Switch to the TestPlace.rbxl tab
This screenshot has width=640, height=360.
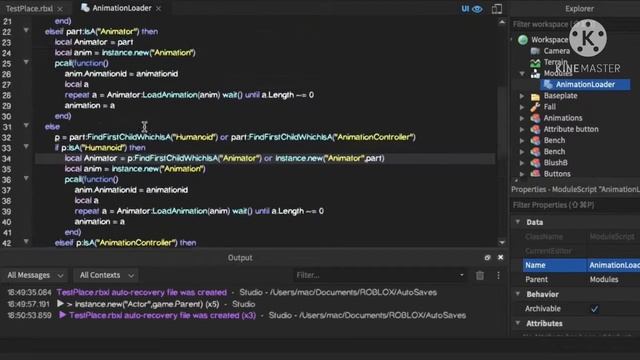coord(29,8)
